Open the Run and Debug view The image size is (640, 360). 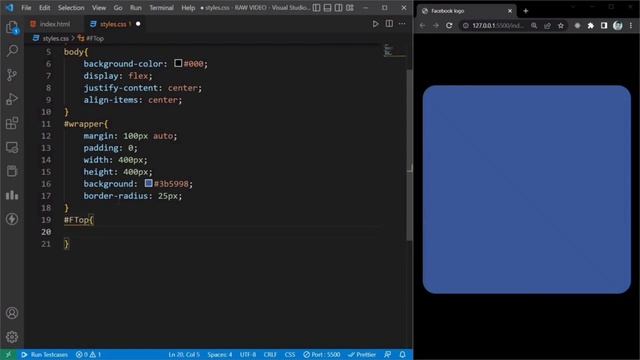(12, 99)
